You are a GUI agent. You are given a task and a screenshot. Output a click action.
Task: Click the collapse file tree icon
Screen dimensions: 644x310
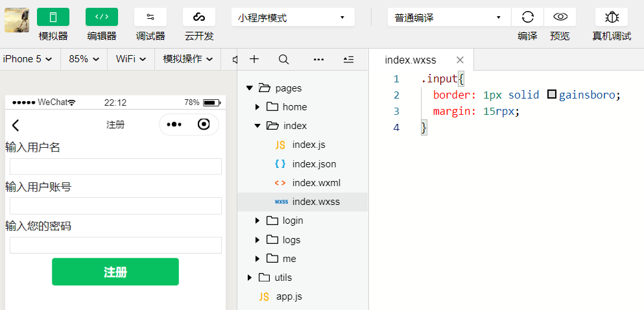tap(348, 59)
